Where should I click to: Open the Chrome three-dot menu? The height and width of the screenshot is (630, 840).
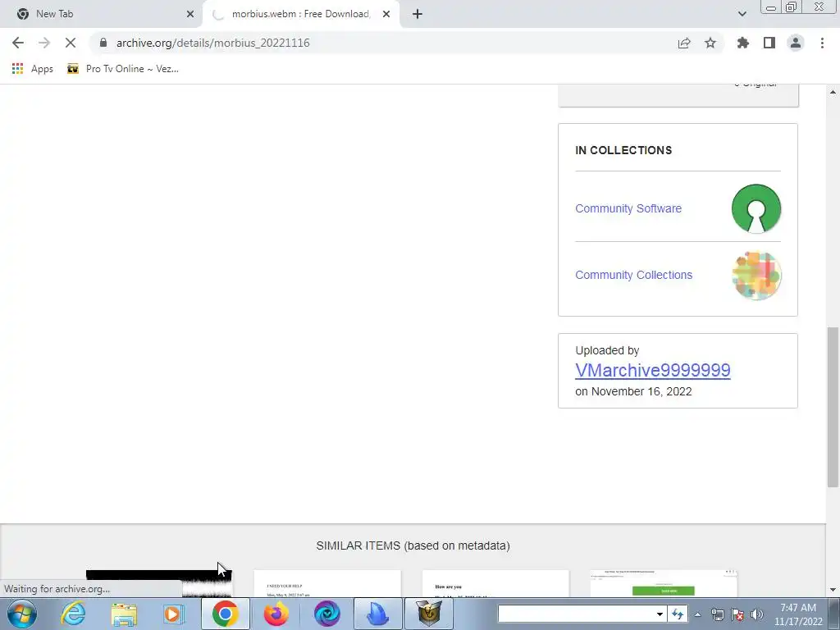pyautogui.click(x=822, y=43)
